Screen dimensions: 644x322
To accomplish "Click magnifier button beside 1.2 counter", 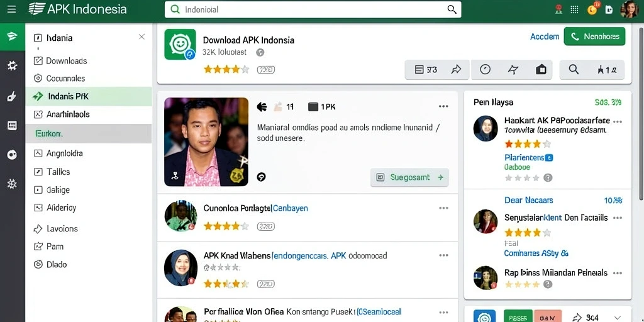I will (574, 70).
